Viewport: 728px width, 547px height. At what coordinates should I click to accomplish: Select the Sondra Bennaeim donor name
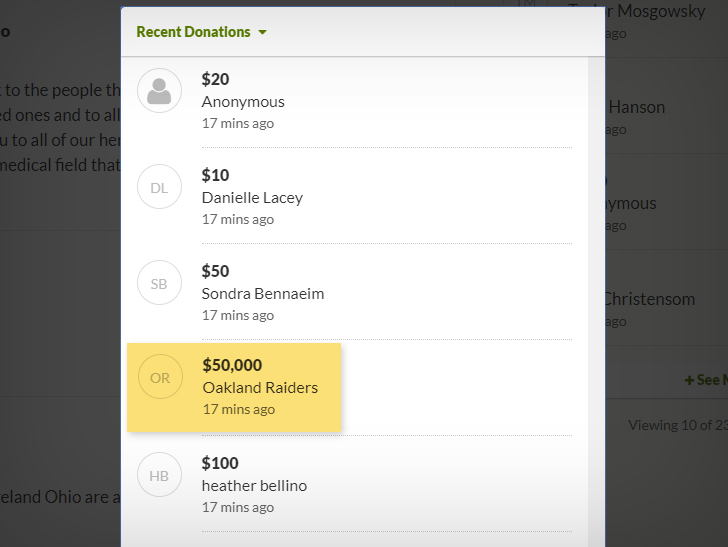tap(263, 293)
